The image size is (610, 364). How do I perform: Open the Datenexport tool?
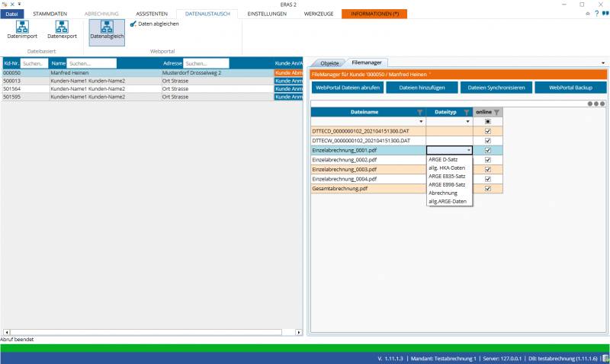pyautogui.click(x=62, y=30)
